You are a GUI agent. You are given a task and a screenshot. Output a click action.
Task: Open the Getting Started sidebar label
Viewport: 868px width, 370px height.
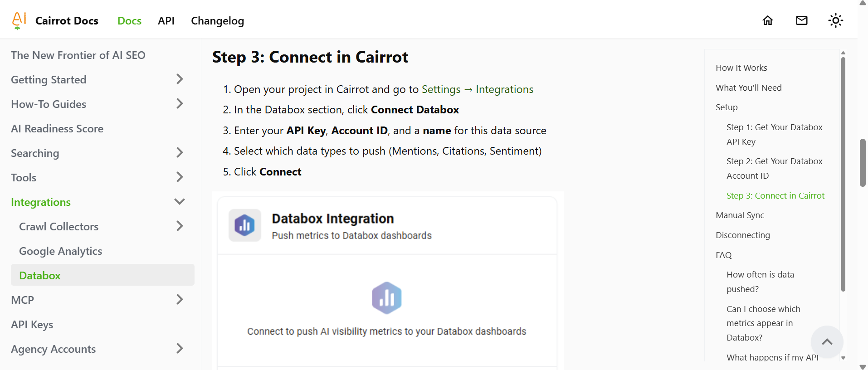coord(49,80)
